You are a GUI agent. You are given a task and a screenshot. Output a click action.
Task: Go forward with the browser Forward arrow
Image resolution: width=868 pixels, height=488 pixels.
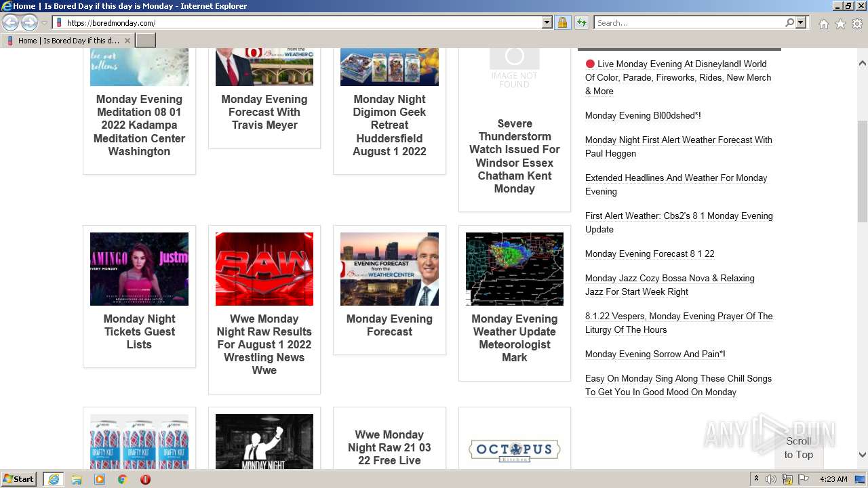click(x=29, y=23)
